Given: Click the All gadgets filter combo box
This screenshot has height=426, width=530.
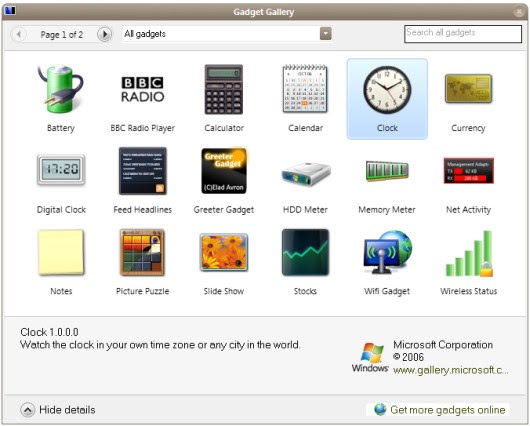Looking at the screenshot, I should tap(227, 33).
